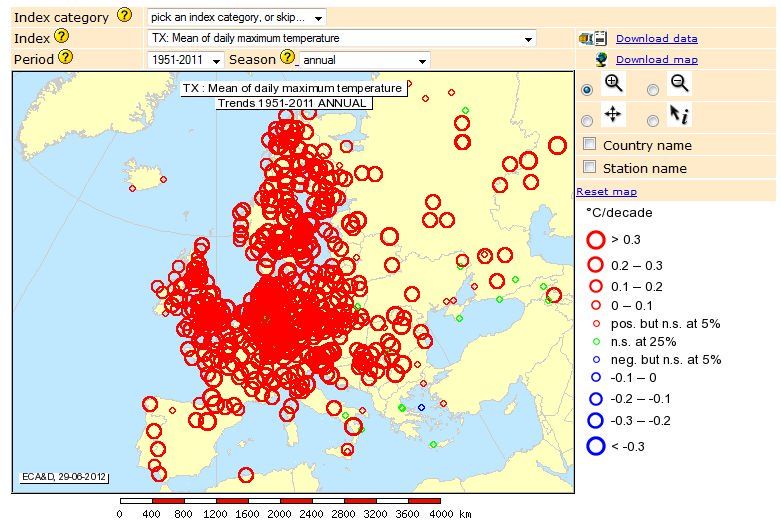
Task: Click the Index help question mark icon
Action: point(61,36)
